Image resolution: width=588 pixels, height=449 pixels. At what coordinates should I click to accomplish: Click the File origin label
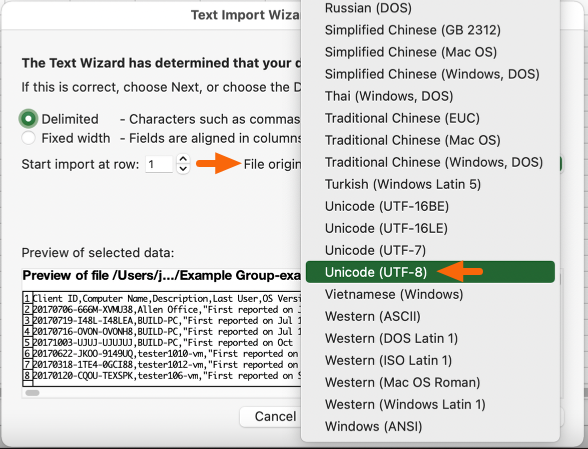(272, 164)
